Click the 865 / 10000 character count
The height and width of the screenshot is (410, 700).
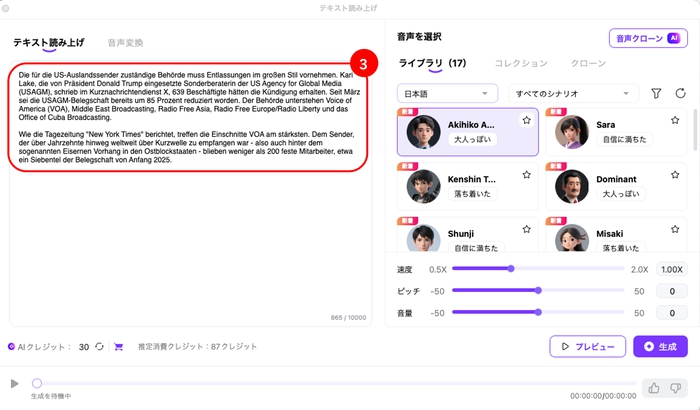click(348, 318)
